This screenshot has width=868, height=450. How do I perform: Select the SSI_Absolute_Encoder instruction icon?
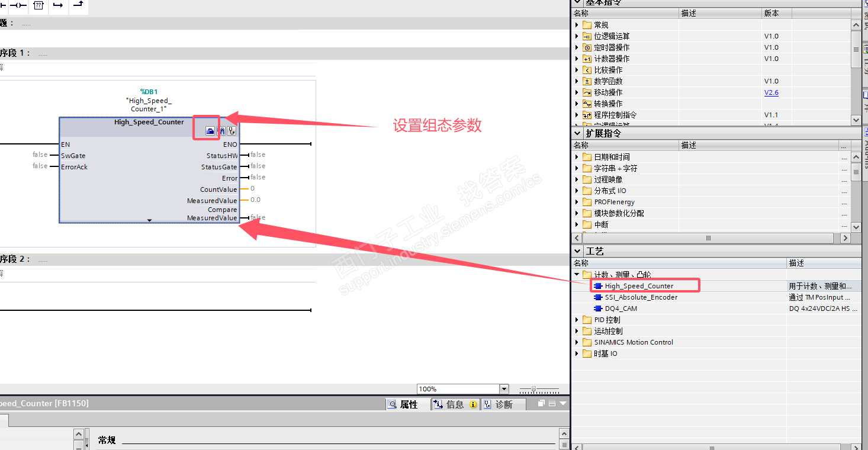(x=598, y=297)
